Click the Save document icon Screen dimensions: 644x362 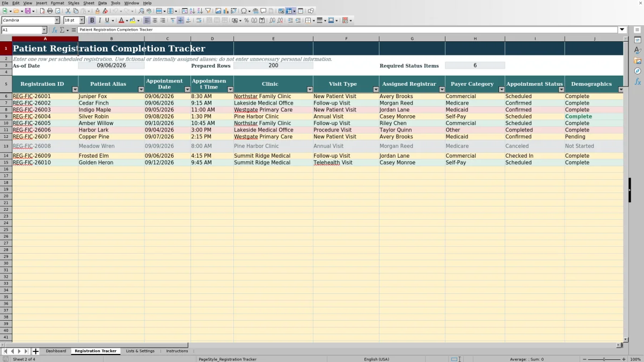(27, 11)
